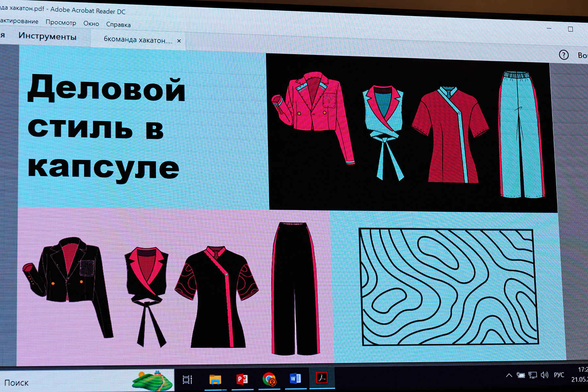Switch to Microsoft Word in taskbar
588x392 pixels.
click(295, 379)
